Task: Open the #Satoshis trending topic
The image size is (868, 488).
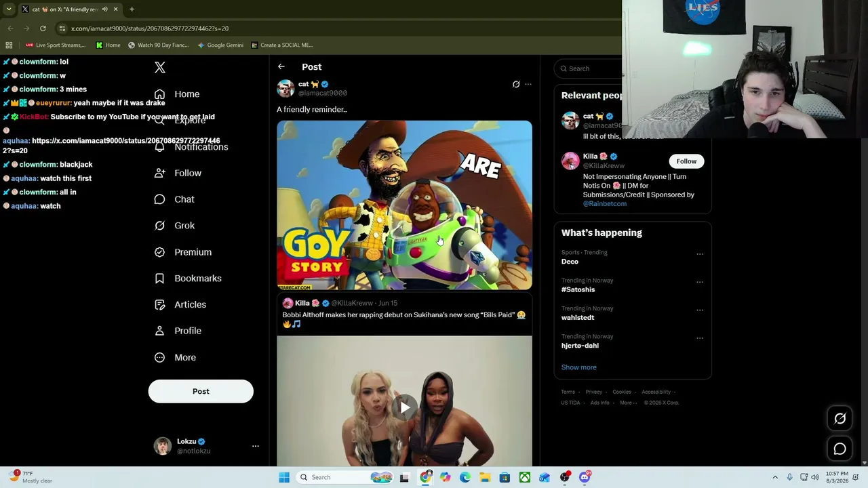Action: [578, 289]
